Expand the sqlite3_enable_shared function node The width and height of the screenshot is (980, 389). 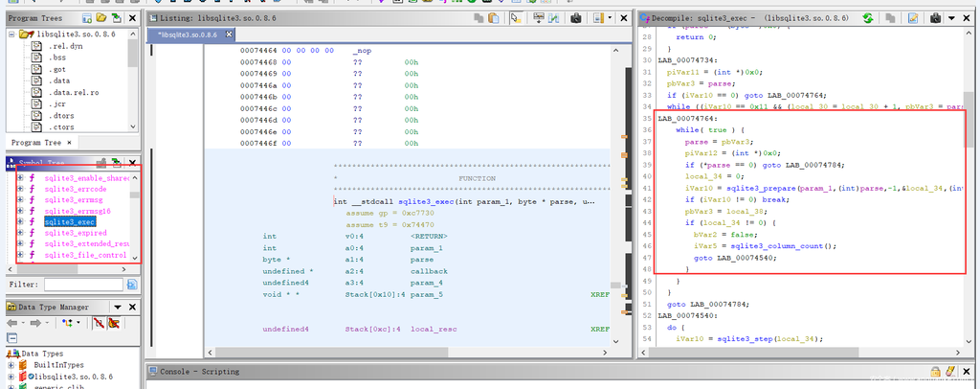(20, 178)
